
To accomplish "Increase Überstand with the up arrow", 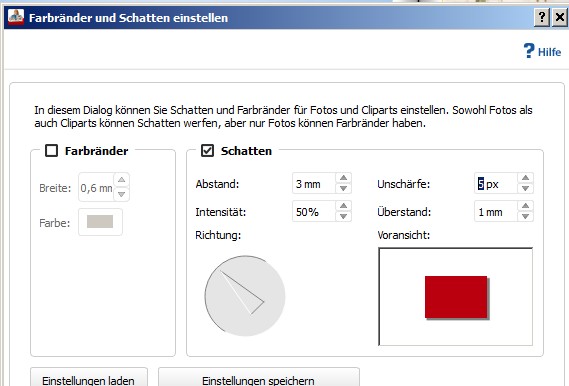I will 525,206.
